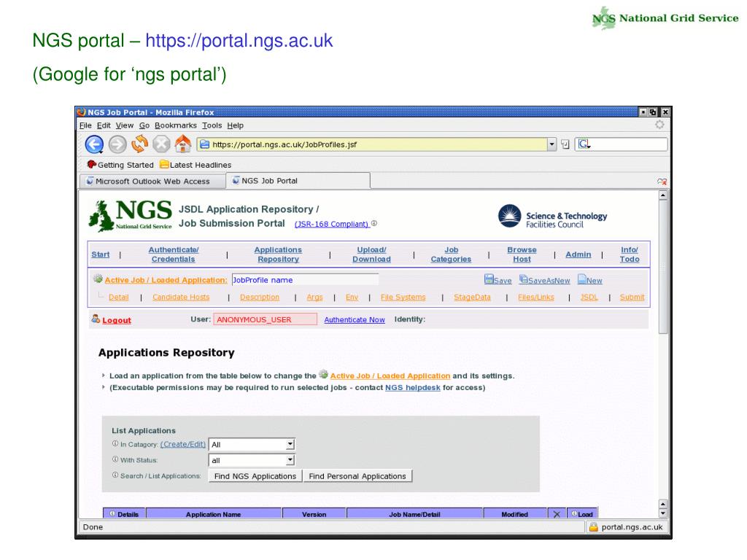
Task: Open the Bookmarks menu
Action: (175, 125)
